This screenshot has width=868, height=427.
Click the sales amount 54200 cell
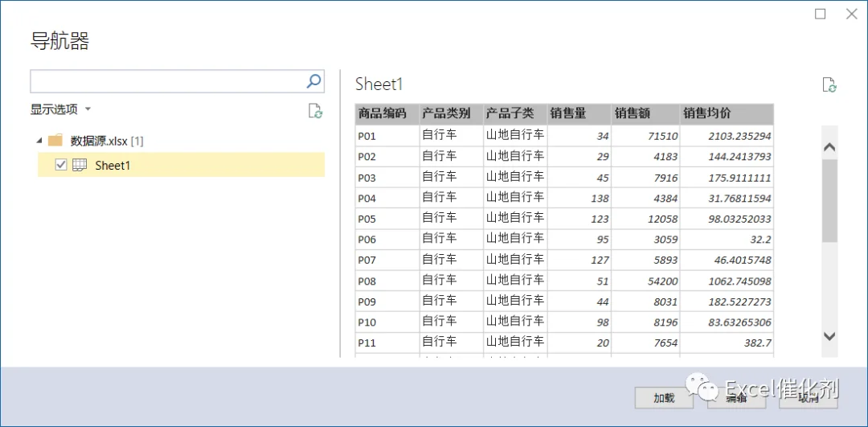645,281
